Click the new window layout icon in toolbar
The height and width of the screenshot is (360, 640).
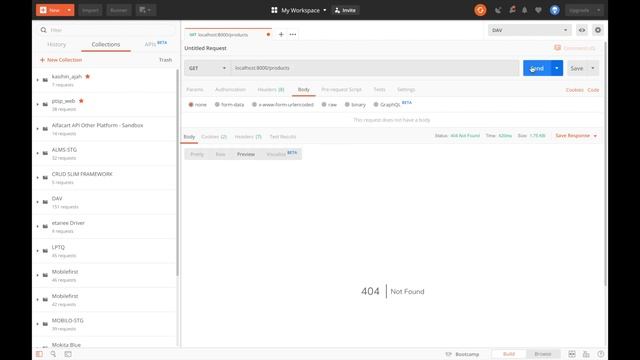pyautogui.click(x=145, y=10)
